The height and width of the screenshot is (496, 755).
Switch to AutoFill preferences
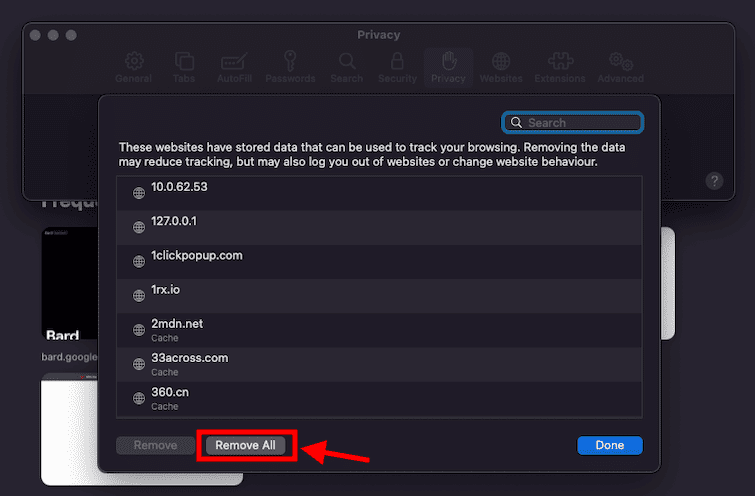[x=234, y=67]
